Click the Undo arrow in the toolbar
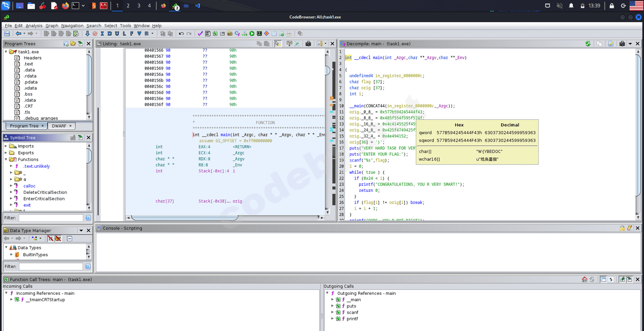Image resolution: width=644 pixels, height=331 pixels. (182, 34)
